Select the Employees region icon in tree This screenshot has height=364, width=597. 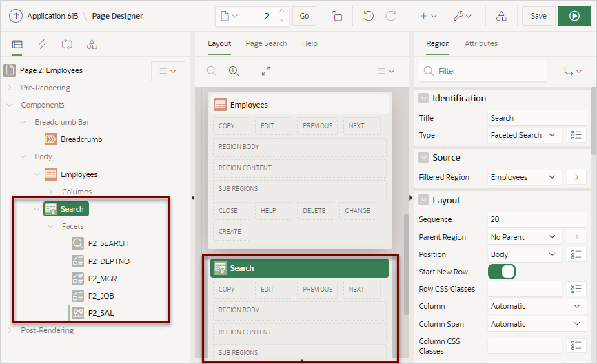(51, 174)
